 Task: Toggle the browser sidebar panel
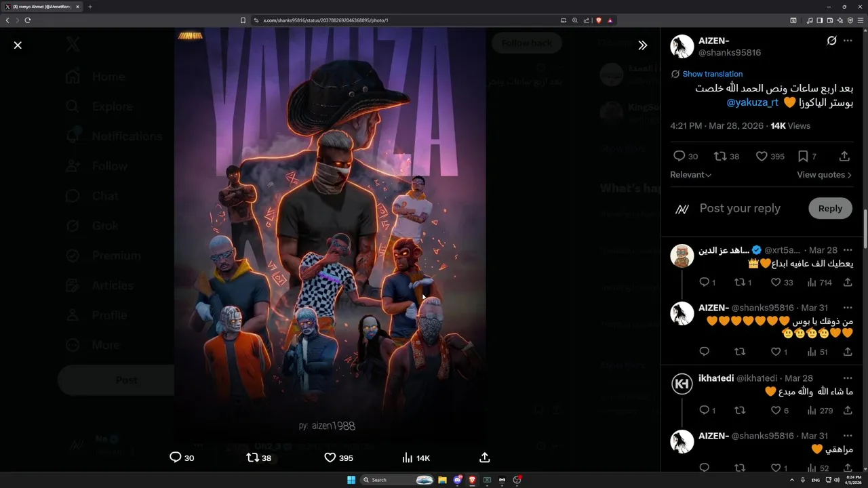(820, 20)
